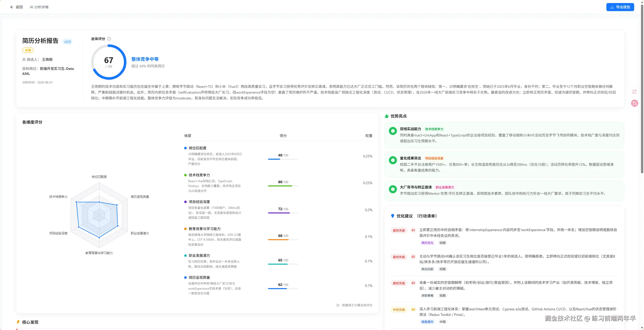644x330 pixels.
Task: Click the 各维度评分 section heading
Action: click(x=32, y=122)
